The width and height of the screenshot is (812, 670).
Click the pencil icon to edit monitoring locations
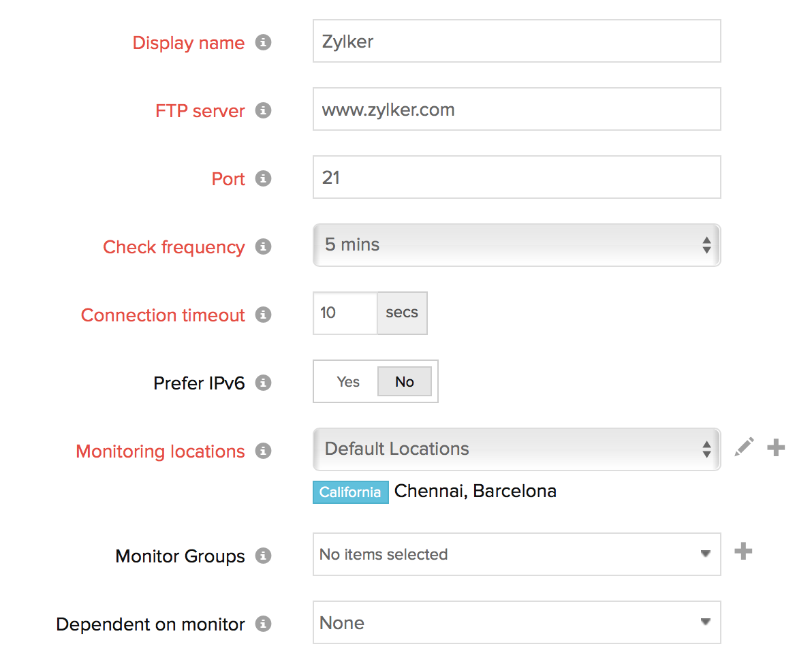745,447
